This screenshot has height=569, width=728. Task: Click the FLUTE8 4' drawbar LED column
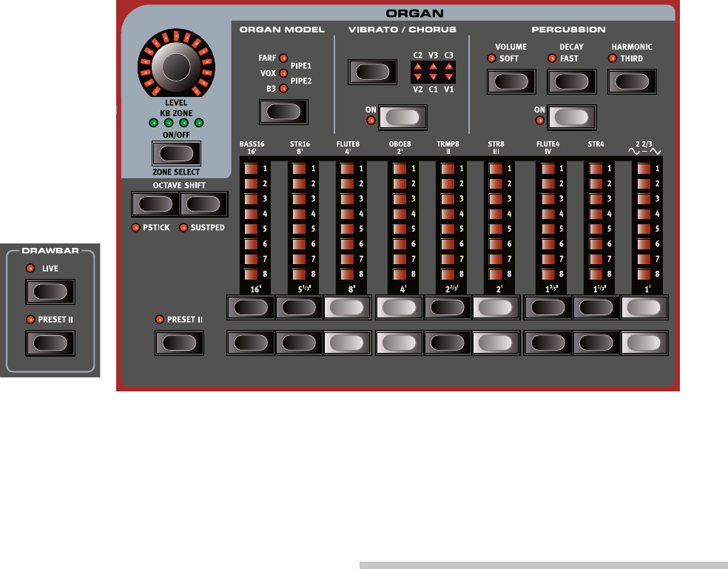(x=347, y=221)
